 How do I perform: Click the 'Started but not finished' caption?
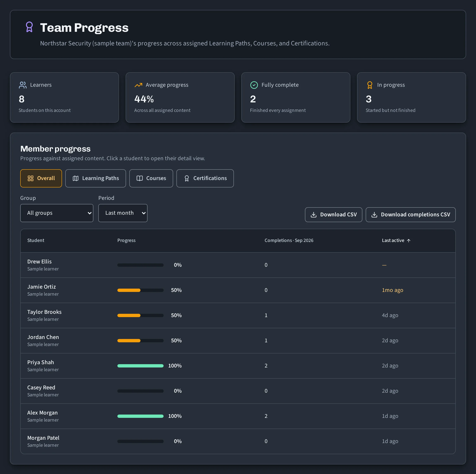(390, 110)
